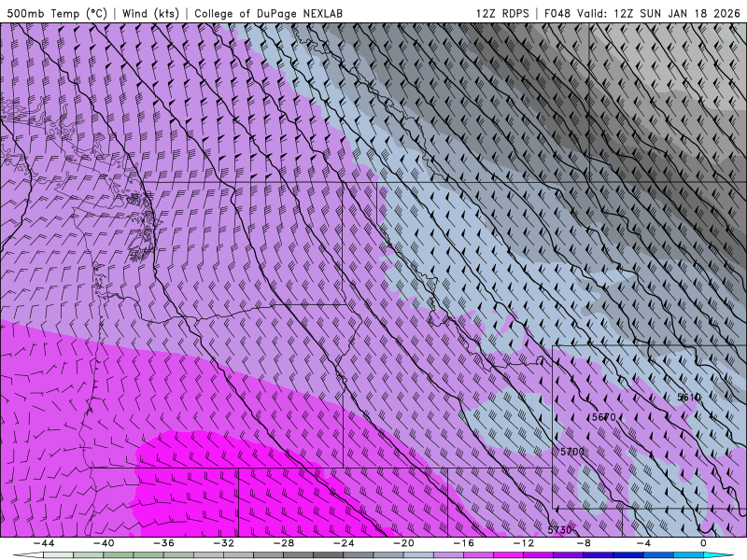Click the 5610 height contour label
Screen dimensions: 747x560
pyautogui.click(x=689, y=398)
